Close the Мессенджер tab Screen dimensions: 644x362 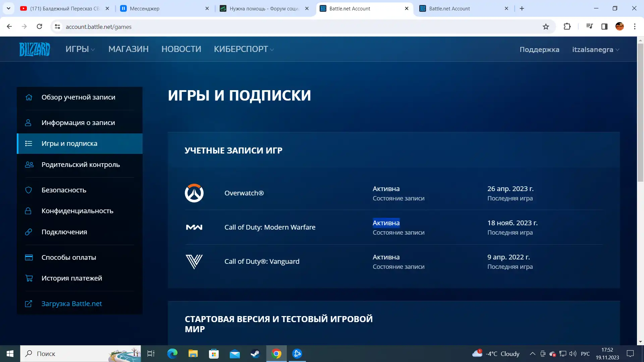207,8
